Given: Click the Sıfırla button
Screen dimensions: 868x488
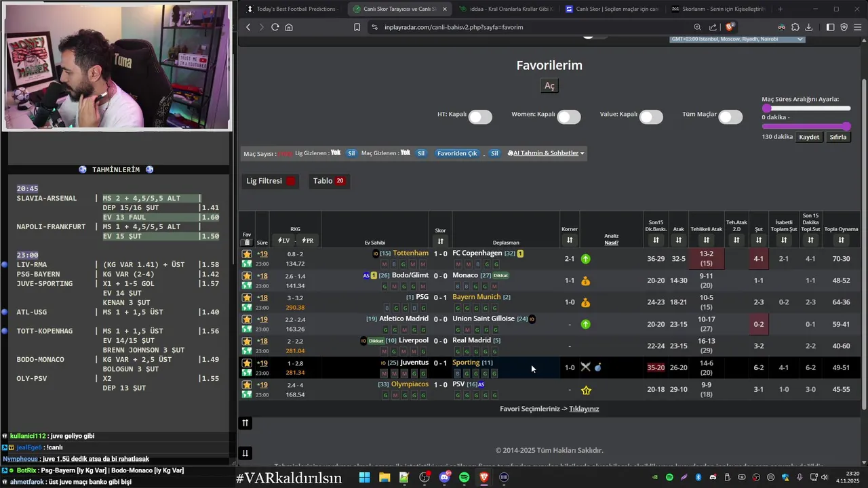Looking at the screenshot, I should (x=838, y=137).
